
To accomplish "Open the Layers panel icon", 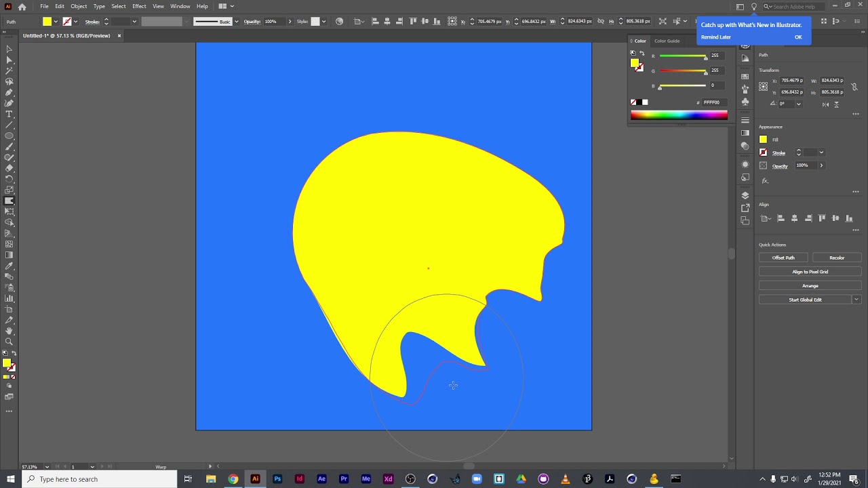I will (x=745, y=195).
